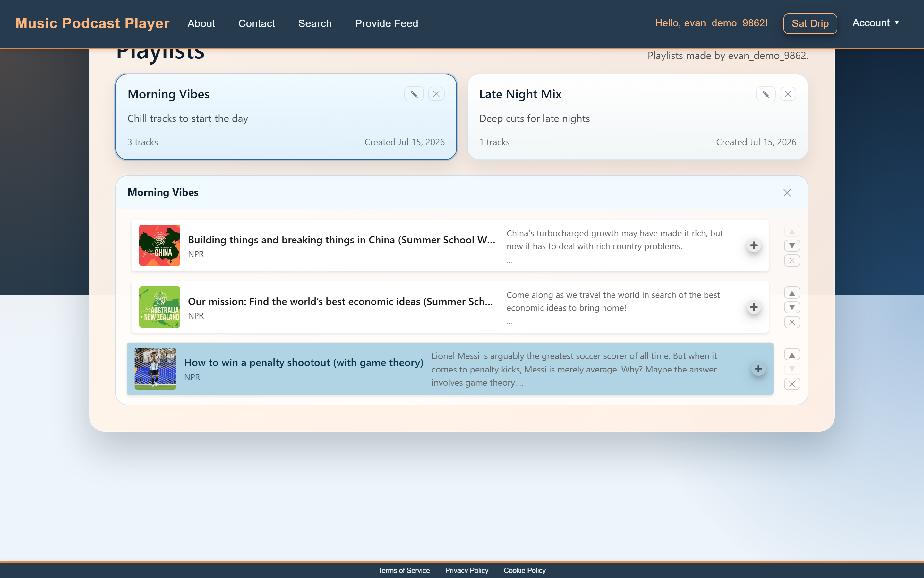This screenshot has height=578, width=924.
Task: Click Chill tracks to start the day description
Action: tap(188, 118)
